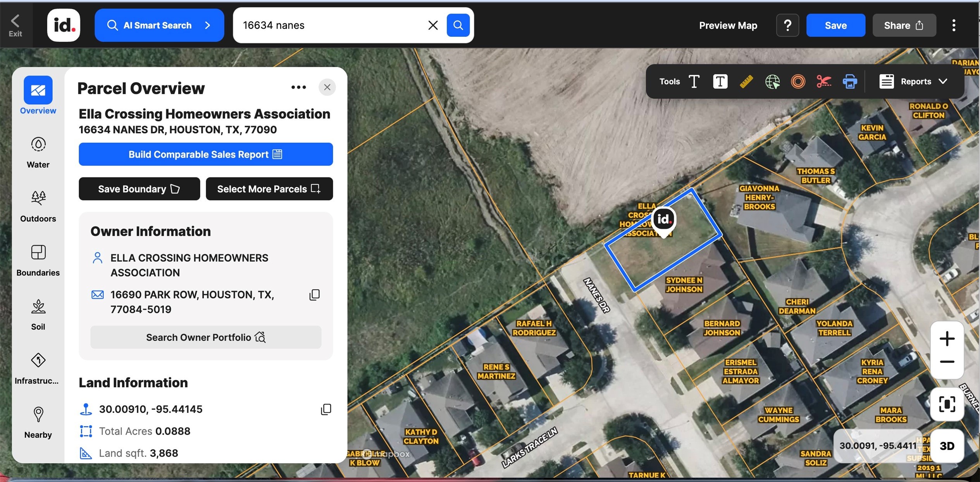980x482 pixels.
Task: Click Build Comparable Sales Report
Action: tap(206, 154)
